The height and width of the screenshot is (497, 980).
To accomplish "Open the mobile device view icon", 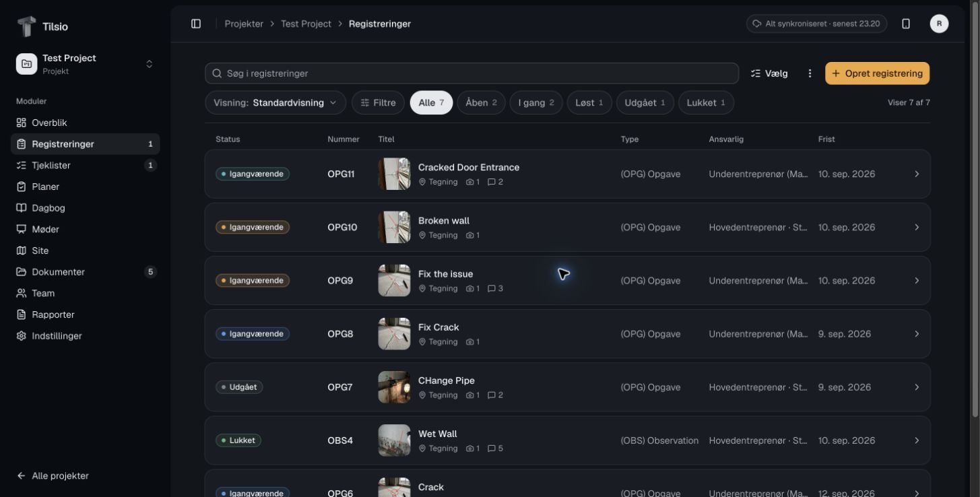I will coord(906,24).
